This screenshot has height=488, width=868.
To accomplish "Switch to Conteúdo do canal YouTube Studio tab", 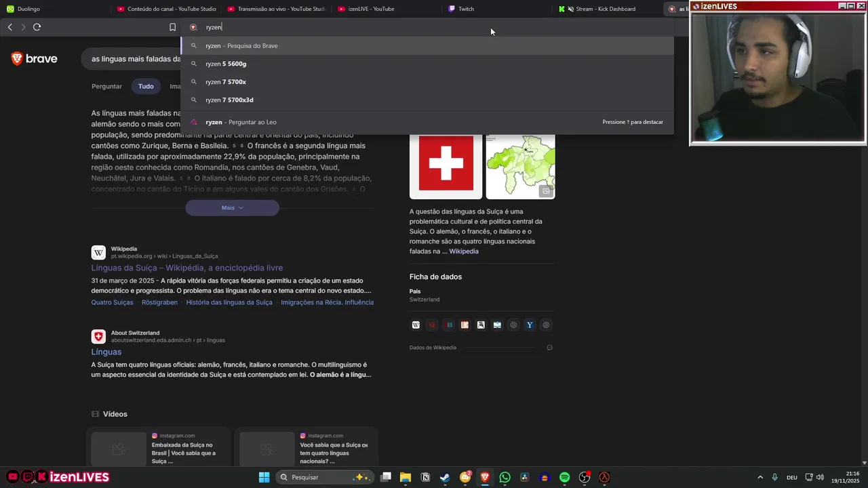I will 166,9.
